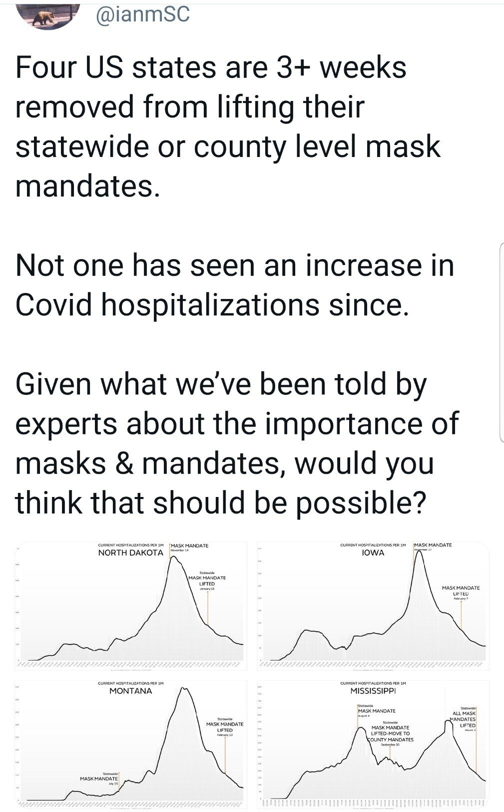
Task: Click North Dakota's November 14 mandate marker
Action: coord(189,546)
